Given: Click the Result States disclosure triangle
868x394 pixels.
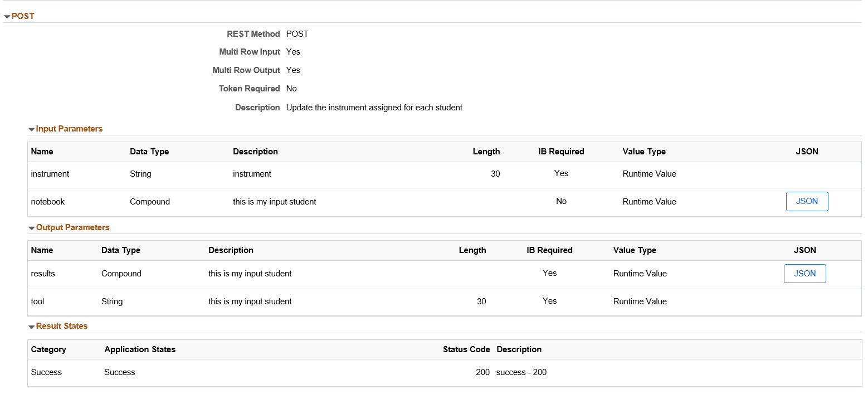Looking at the screenshot, I should pos(32,326).
